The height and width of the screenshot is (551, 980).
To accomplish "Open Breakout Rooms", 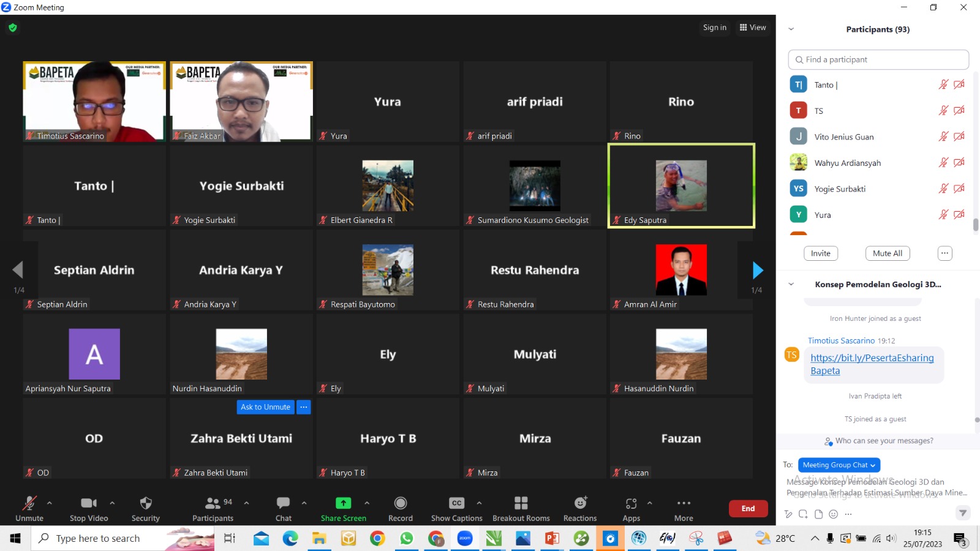I will pyautogui.click(x=521, y=503).
